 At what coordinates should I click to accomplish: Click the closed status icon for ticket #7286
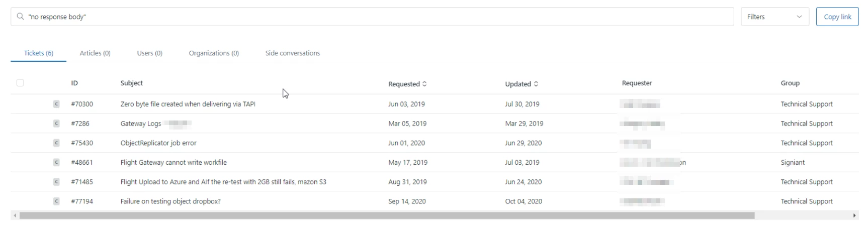click(56, 124)
